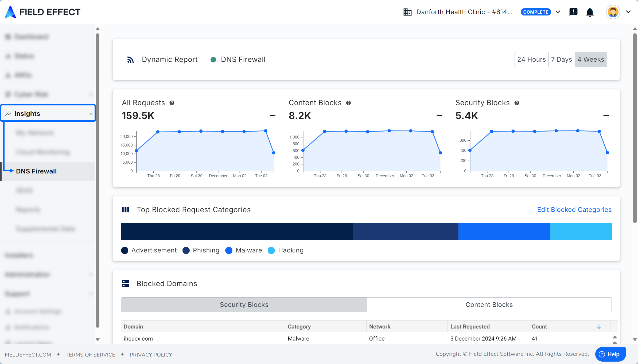Switch to the Content Blocks tab

[489, 305]
